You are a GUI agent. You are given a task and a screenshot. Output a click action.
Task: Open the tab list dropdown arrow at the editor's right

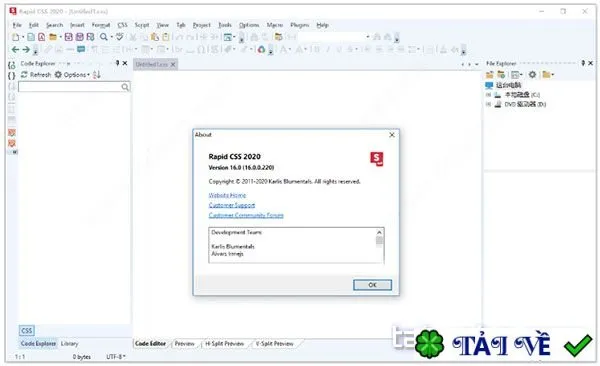coord(476,64)
